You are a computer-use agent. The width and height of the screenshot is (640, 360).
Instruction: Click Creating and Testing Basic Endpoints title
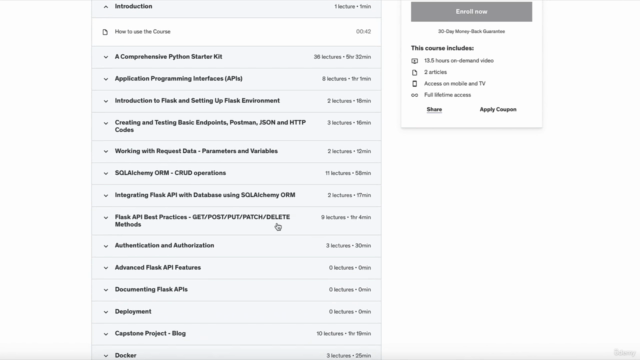point(210,126)
